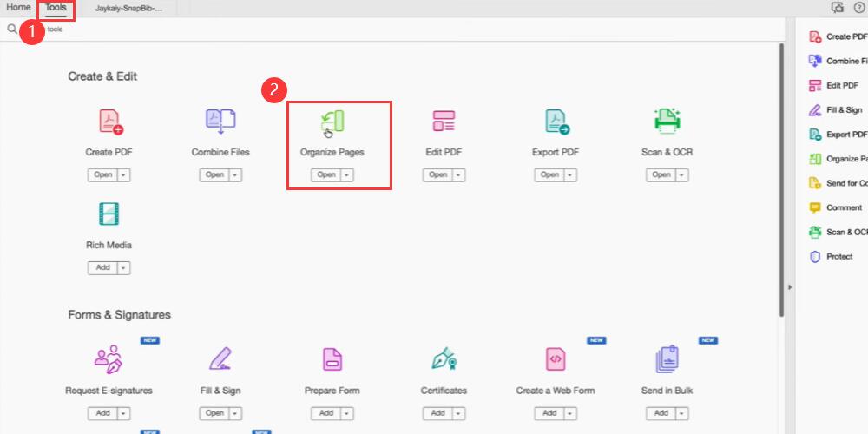Click the share screen icon in top bar
This screenshot has height=434, width=868.
click(x=838, y=7)
